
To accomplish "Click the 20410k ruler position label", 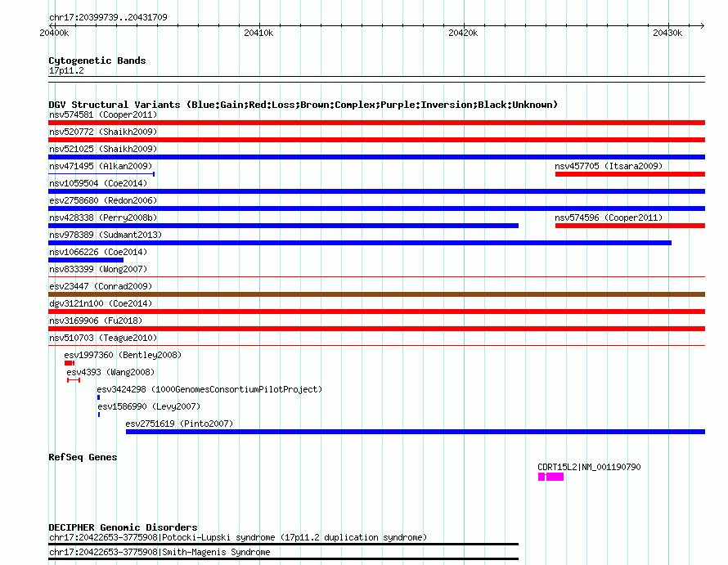I will [x=258, y=33].
